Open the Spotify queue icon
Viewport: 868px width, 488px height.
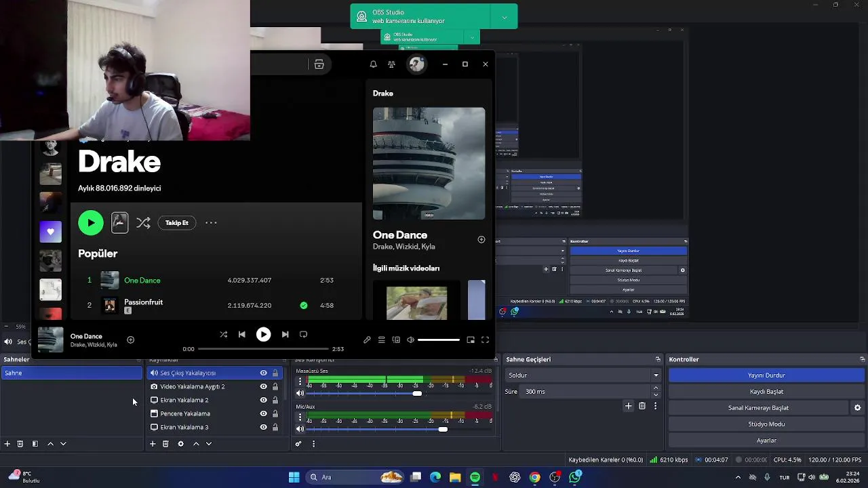click(x=381, y=340)
